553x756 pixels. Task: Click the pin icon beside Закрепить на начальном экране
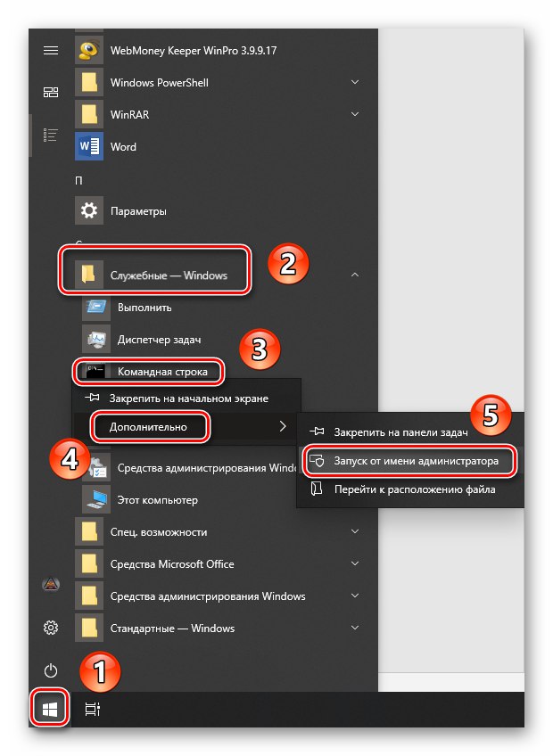coord(92,399)
